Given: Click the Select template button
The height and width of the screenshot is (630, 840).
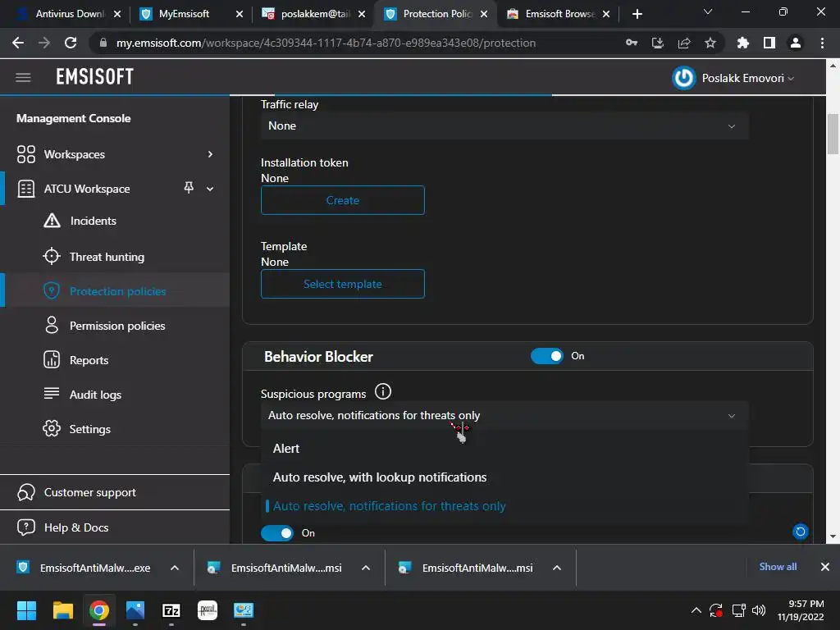Looking at the screenshot, I should [x=343, y=284].
